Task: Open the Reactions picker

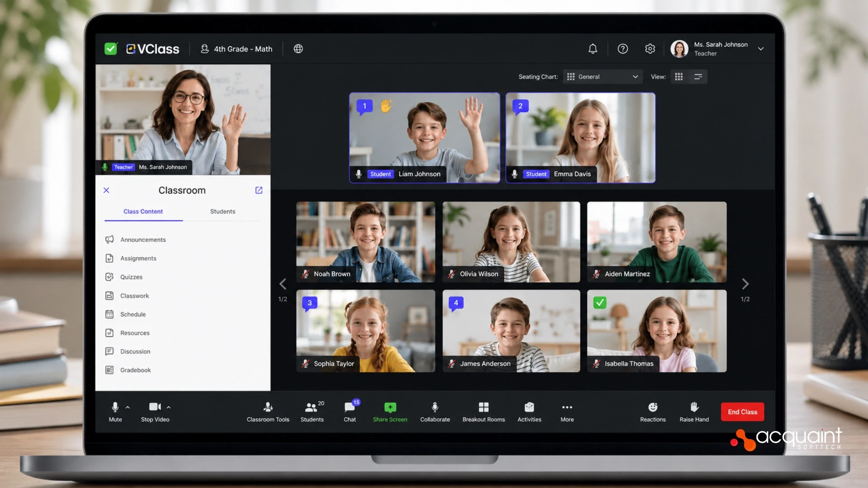Action: click(x=653, y=412)
